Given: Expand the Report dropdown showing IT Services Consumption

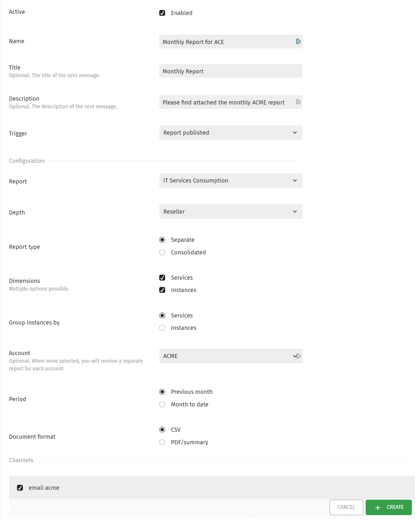Looking at the screenshot, I should pos(231,180).
